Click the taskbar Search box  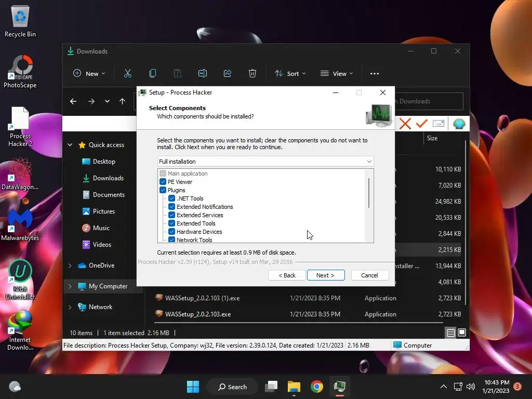(232, 387)
